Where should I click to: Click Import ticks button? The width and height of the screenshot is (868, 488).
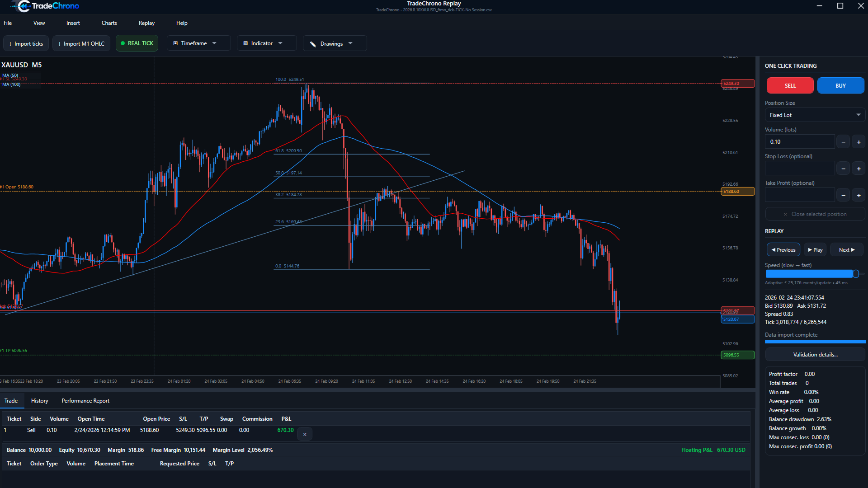[x=26, y=43]
